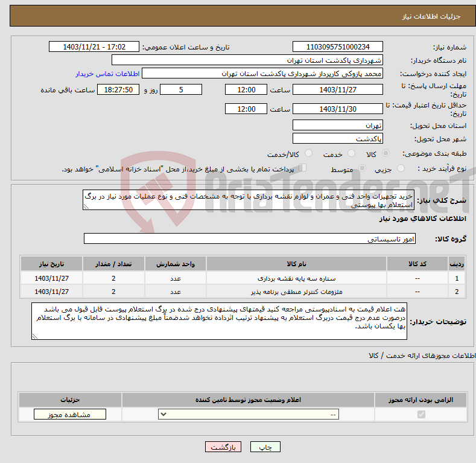
Task: Click the resize grip of the description box
Action: 86,206
